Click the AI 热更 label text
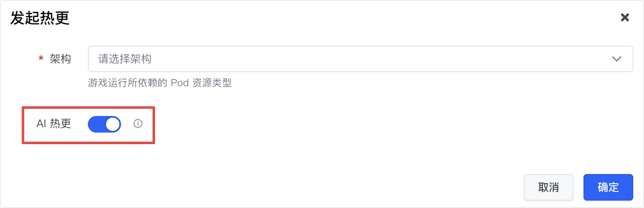This screenshot has height=208, width=644. (x=54, y=124)
